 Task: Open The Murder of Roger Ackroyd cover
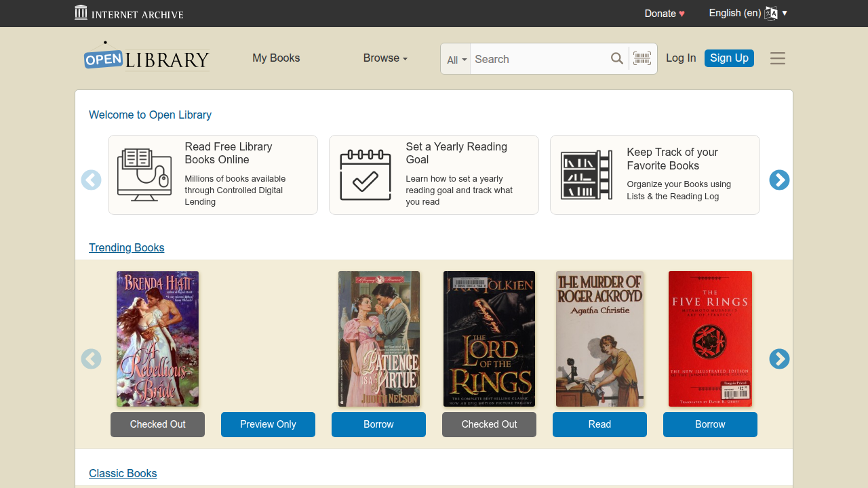(599, 339)
